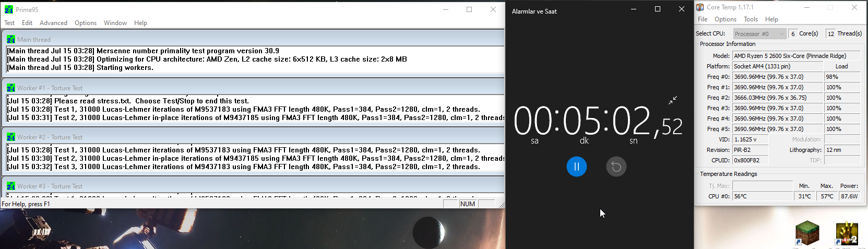
Task: Click the Prime95 title bar icon
Action: (x=9, y=9)
